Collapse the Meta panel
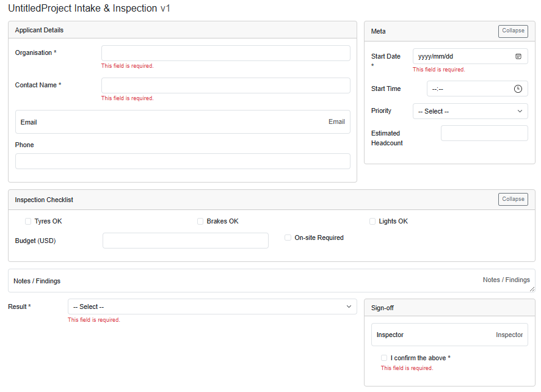541x392 pixels. tap(512, 31)
